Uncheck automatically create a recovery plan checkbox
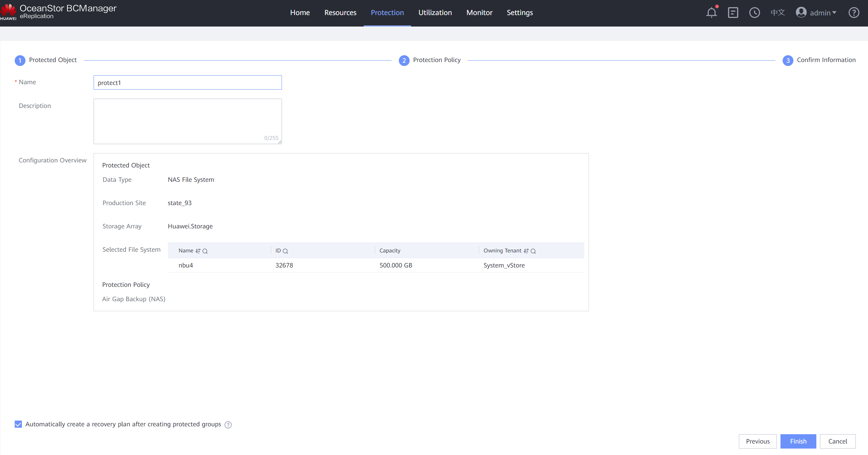Screen dimensions: 868x455 [18, 425]
